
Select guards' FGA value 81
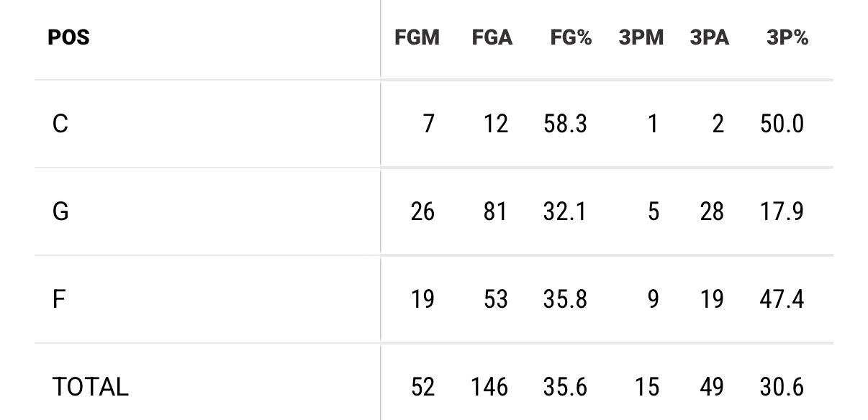495,212
